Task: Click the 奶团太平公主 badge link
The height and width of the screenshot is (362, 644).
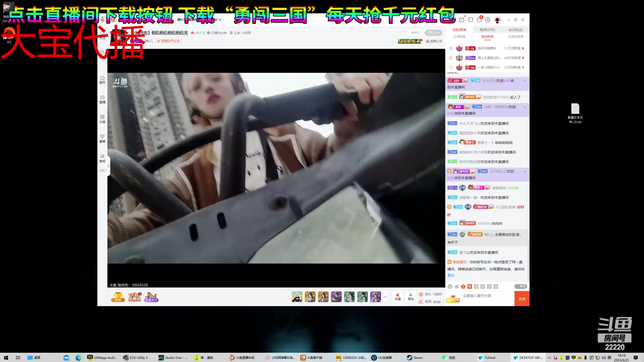Action: 169,41
